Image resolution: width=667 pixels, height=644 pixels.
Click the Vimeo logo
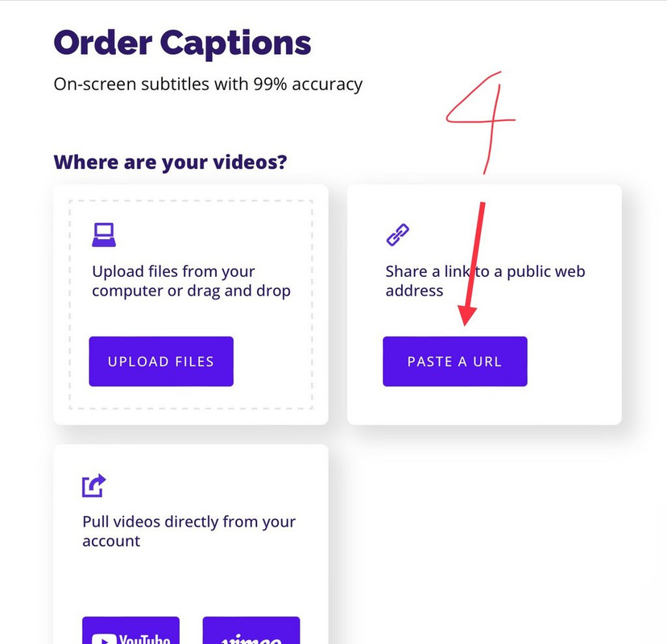pyautogui.click(x=251, y=639)
